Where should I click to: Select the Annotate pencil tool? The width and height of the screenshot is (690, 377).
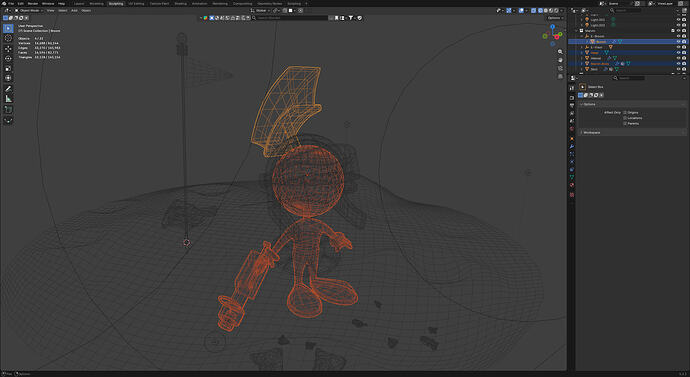pyautogui.click(x=8, y=89)
